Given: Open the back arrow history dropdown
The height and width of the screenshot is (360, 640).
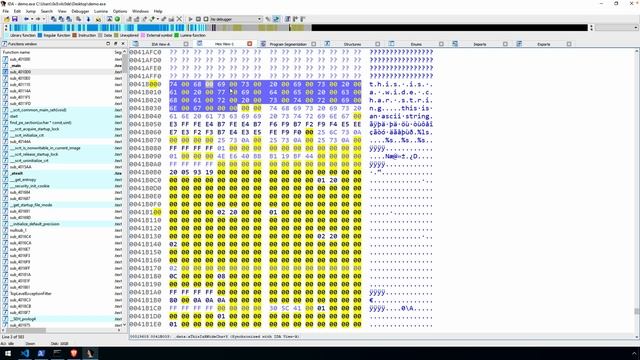Looking at the screenshot, I should click(31, 19).
